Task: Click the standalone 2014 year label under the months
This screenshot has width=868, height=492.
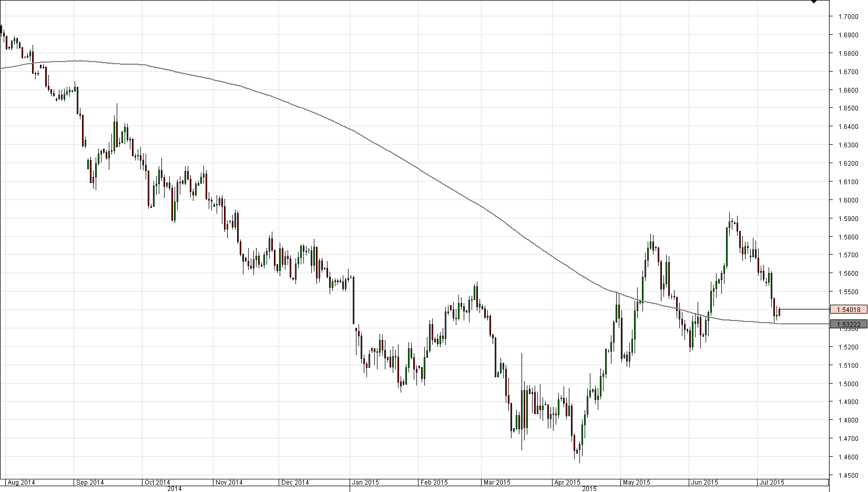Action: click(x=175, y=489)
